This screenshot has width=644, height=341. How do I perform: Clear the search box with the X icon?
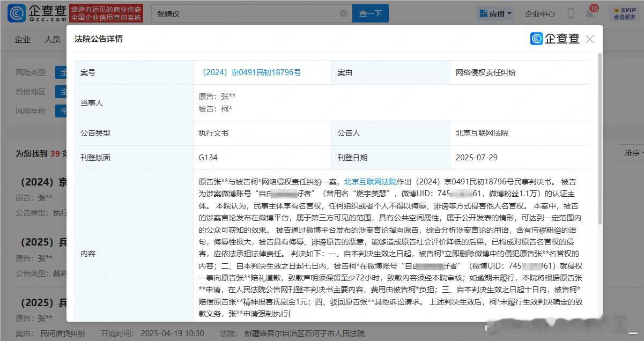[344, 13]
